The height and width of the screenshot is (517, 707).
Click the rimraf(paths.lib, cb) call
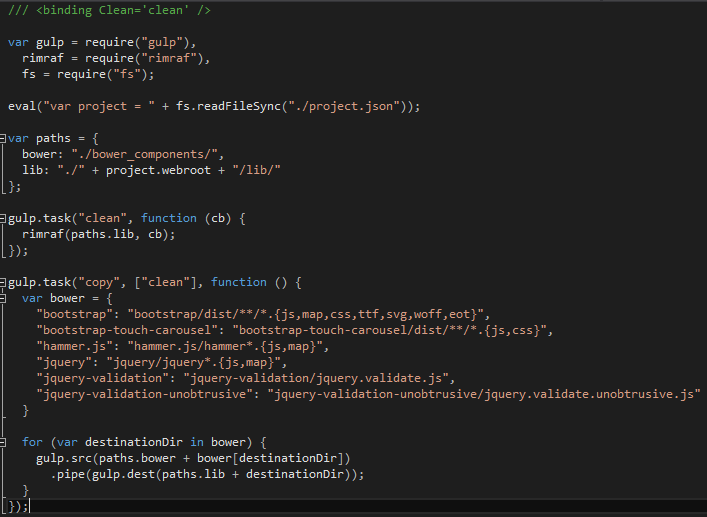(x=98, y=234)
